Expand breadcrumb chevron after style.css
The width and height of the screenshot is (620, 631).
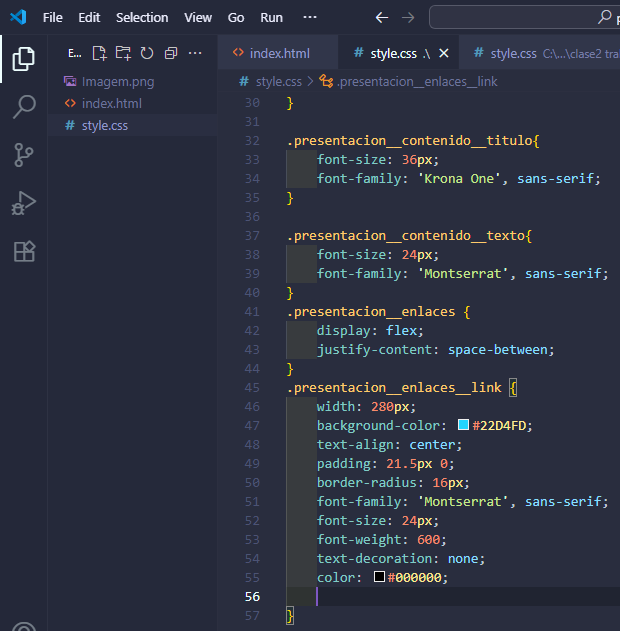[x=310, y=82]
